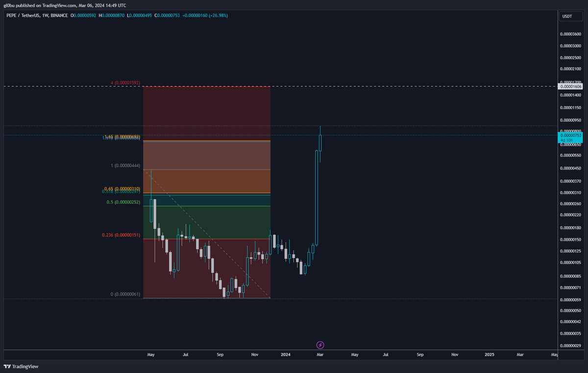Click the 0.00000071 price axis label
This screenshot has height=373, width=588.
[571, 287]
